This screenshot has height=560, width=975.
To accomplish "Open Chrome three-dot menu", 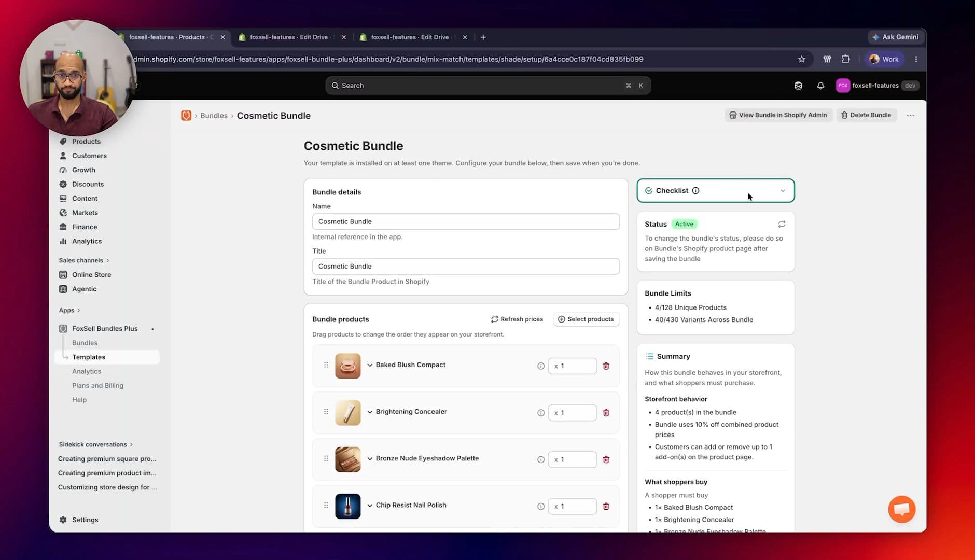I will [916, 59].
